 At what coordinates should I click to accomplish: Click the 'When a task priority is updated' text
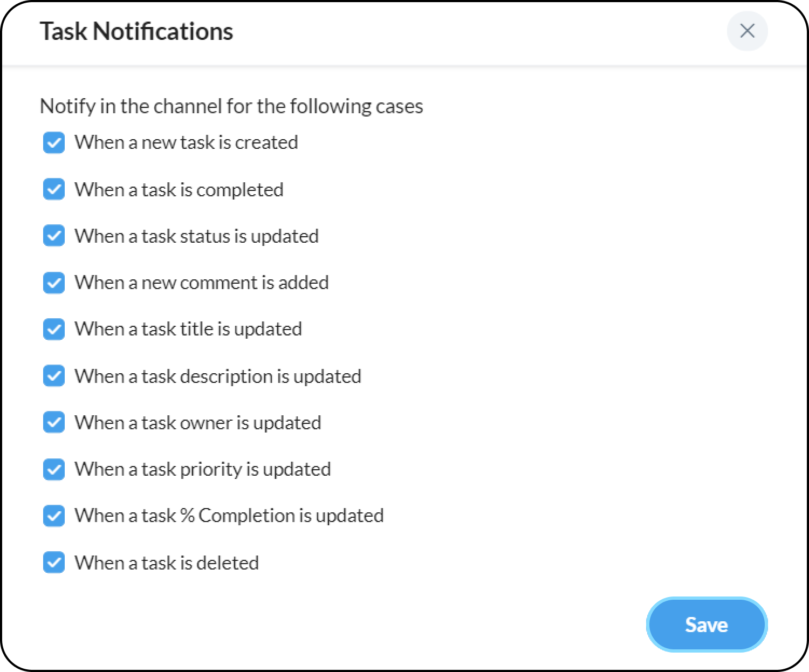202,469
